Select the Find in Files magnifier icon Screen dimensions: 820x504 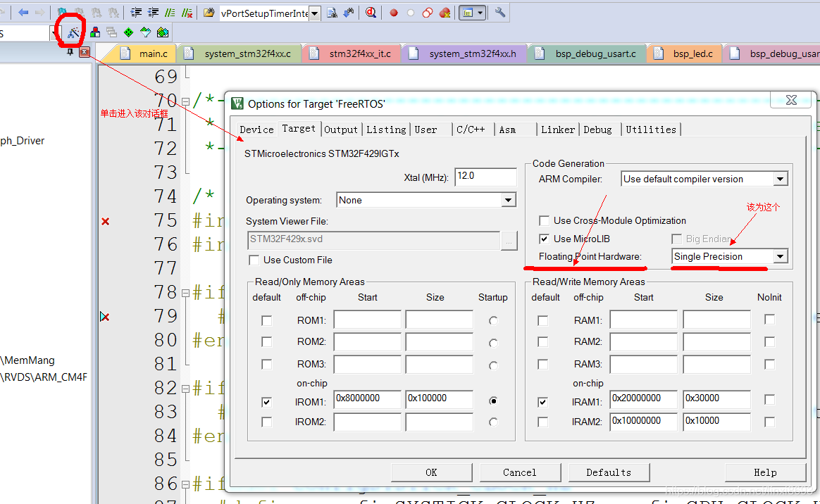click(371, 12)
